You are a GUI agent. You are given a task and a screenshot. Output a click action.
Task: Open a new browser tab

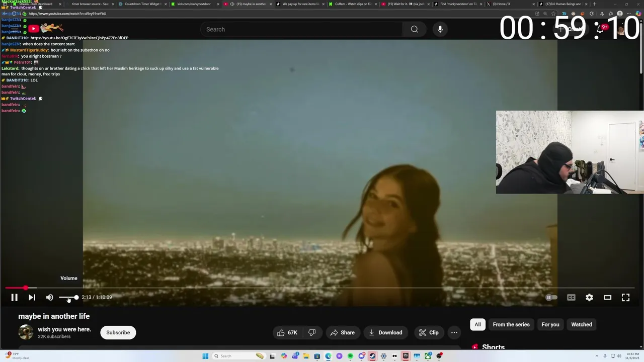(594, 4)
